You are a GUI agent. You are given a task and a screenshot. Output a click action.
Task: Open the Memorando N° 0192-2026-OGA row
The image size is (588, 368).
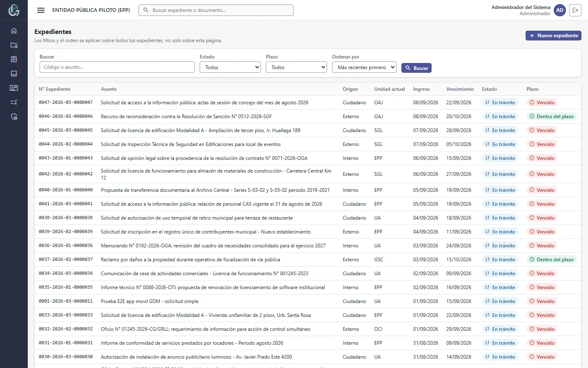coord(308,246)
